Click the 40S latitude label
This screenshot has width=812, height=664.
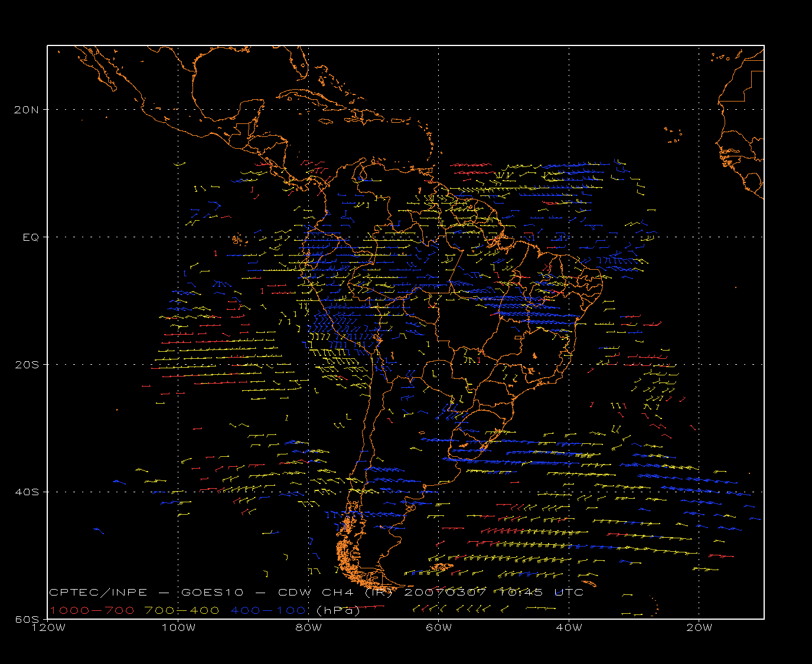[28, 492]
